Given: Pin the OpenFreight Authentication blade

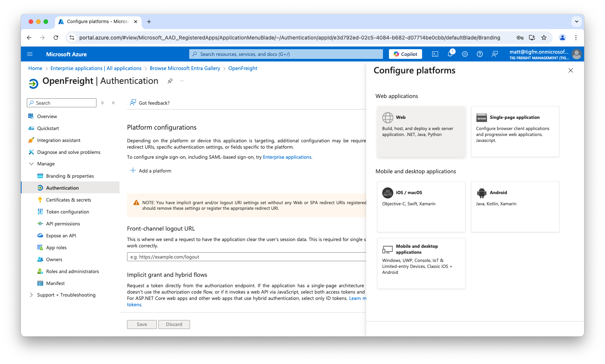Looking at the screenshot, I should pos(170,81).
